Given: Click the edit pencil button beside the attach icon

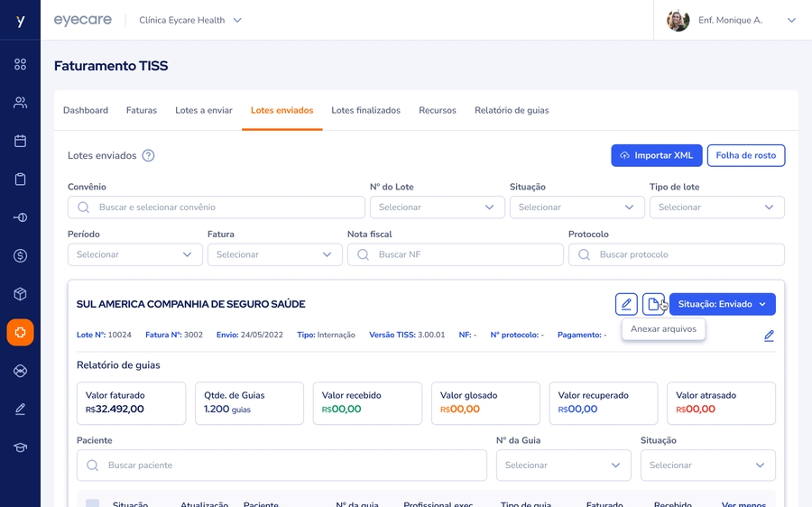Looking at the screenshot, I should tap(626, 304).
